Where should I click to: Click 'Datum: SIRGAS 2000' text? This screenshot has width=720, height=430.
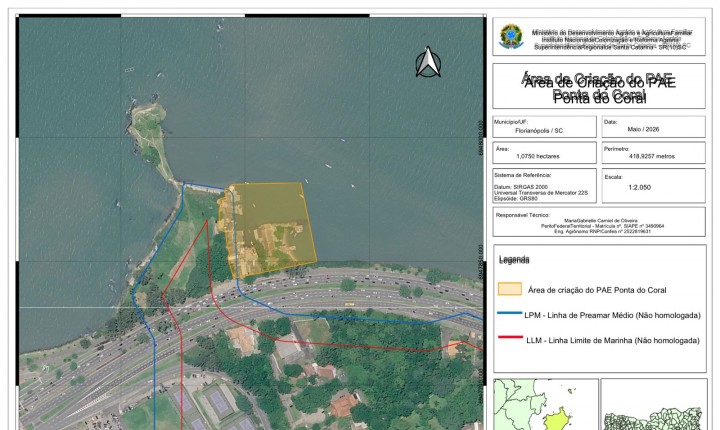point(521,187)
